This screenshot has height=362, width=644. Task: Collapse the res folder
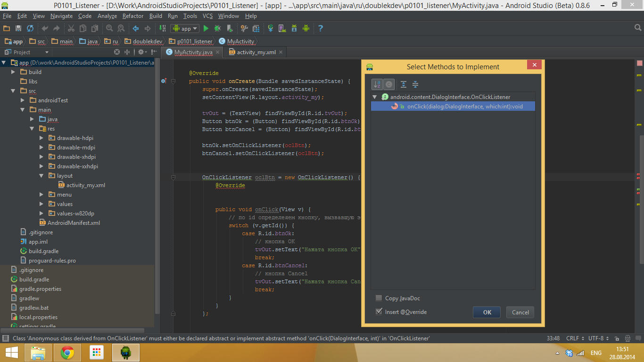(32, 129)
